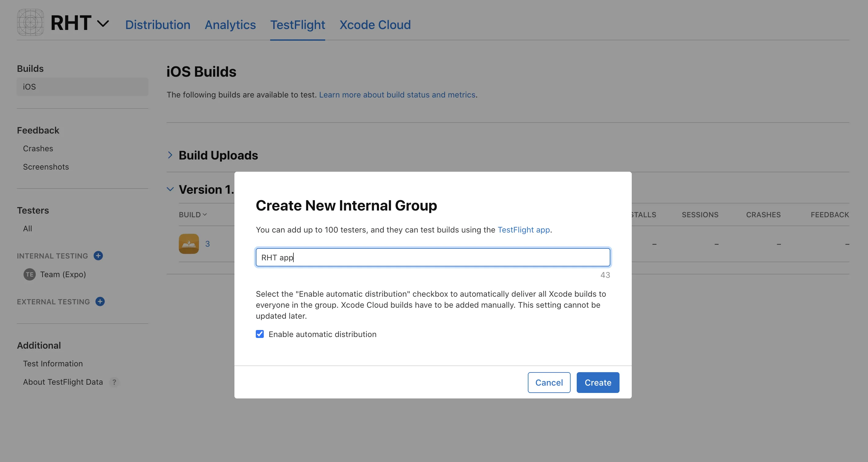Switch to the Analytics tab
Image resolution: width=868 pixels, height=462 pixels.
coord(230,25)
